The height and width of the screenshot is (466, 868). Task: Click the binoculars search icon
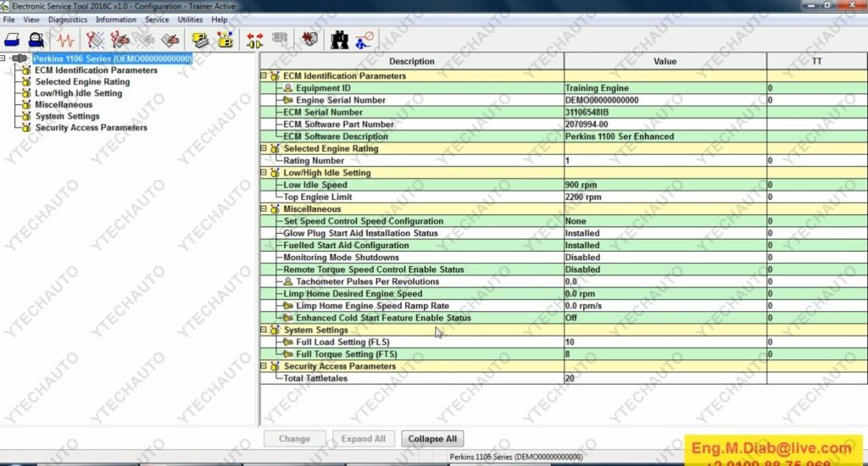click(339, 39)
